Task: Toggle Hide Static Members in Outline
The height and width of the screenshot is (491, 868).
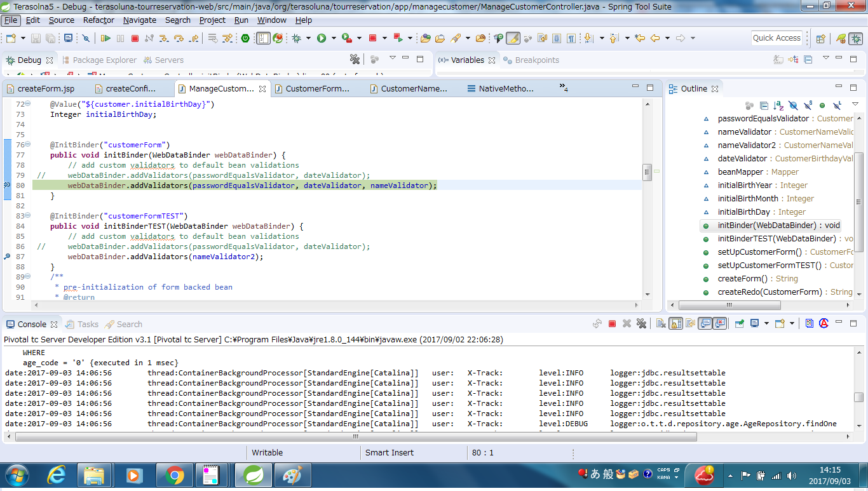Action: click(808, 105)
